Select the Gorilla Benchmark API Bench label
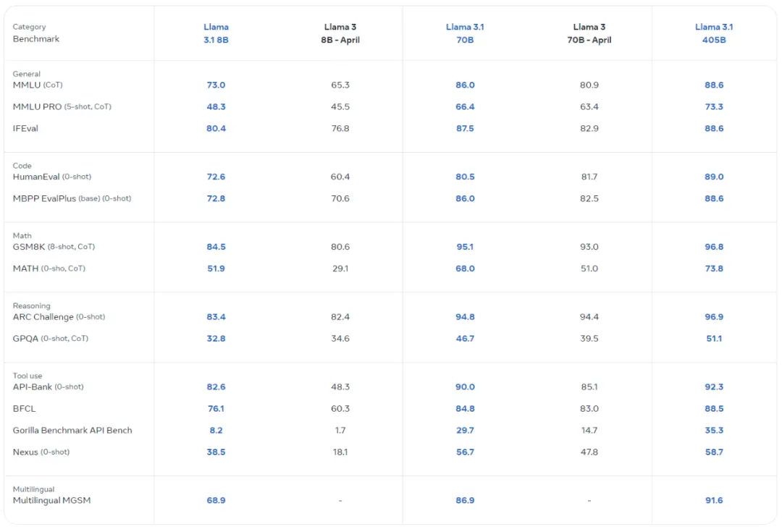782x532 pixels. tap(72, 430)
